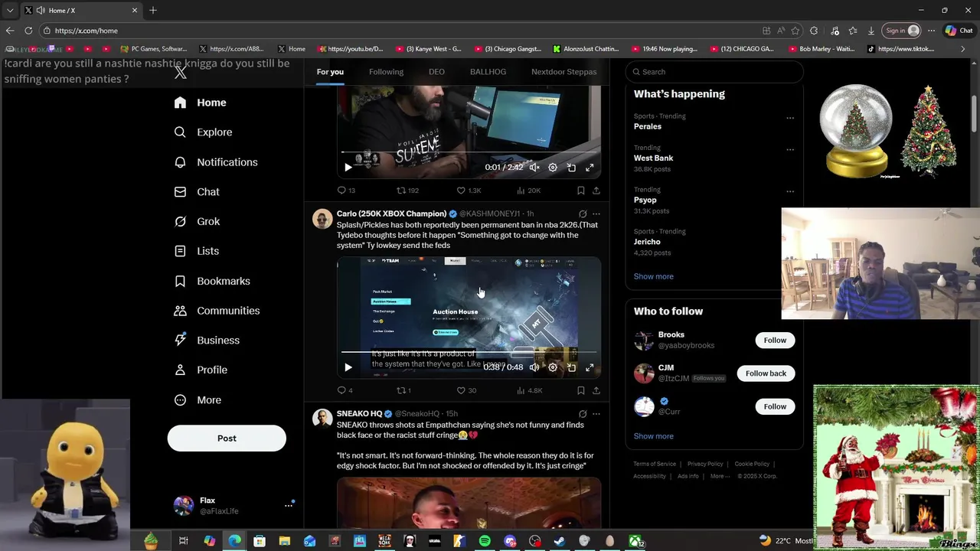The image size is (980, 551).
Task: Open Chat in the X sidebar
Action: click(x=197, y=192)
